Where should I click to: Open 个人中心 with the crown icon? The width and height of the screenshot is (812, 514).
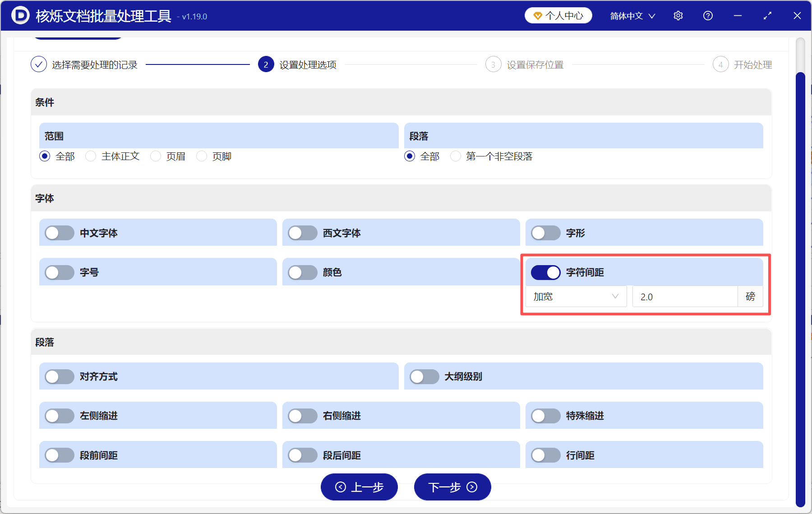(x=558, y=15)
